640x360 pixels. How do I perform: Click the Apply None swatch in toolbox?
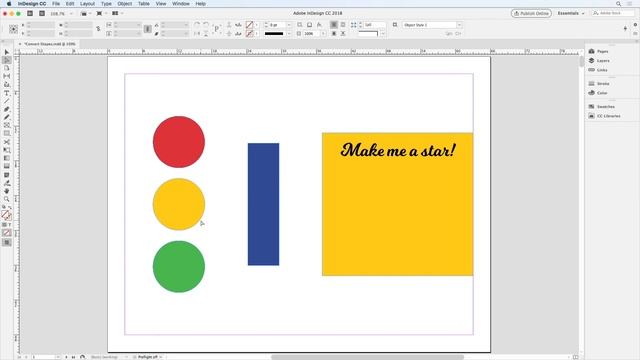point(7,233)
